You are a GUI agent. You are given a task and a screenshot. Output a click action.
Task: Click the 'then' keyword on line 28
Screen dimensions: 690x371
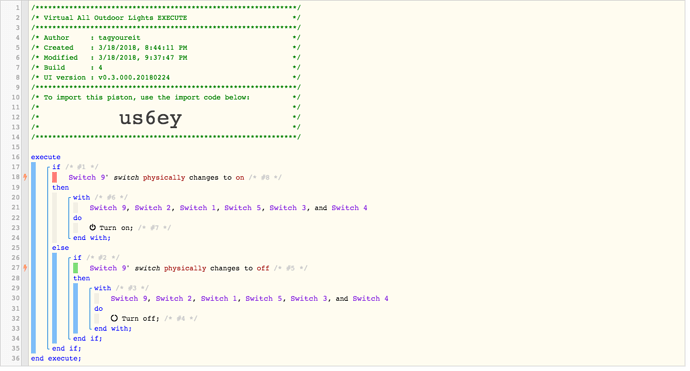(x=81, y=278)
